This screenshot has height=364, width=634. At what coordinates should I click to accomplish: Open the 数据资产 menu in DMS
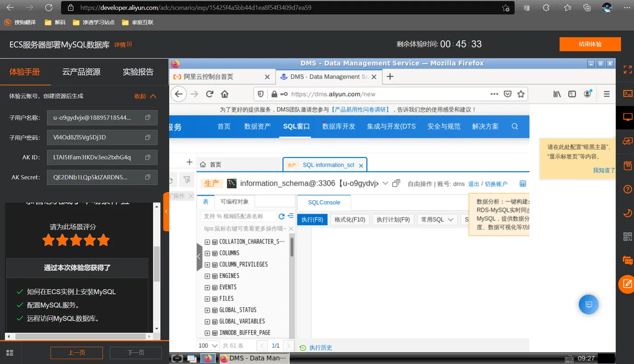(258, 126)
